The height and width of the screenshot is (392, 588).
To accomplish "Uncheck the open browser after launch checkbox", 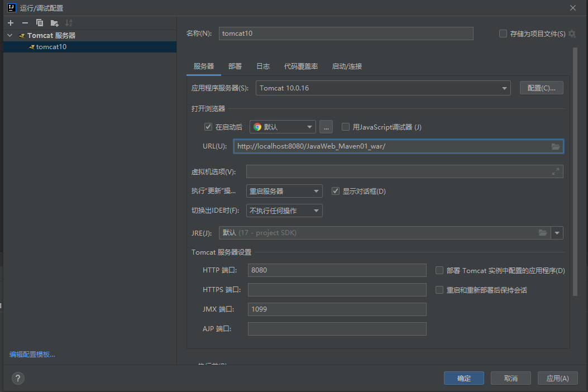I will coord(208,127).
